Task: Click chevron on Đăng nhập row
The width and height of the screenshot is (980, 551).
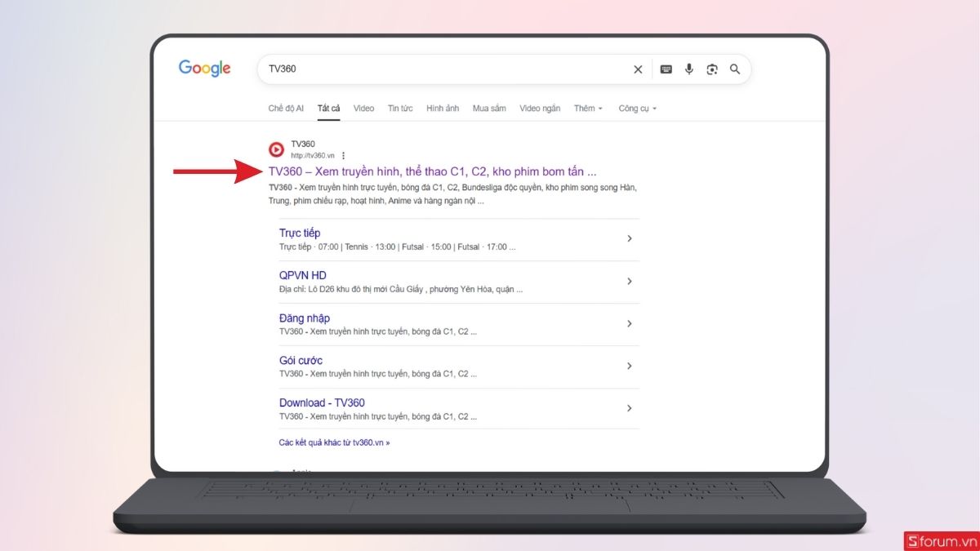Action: (x=630, y=323)
